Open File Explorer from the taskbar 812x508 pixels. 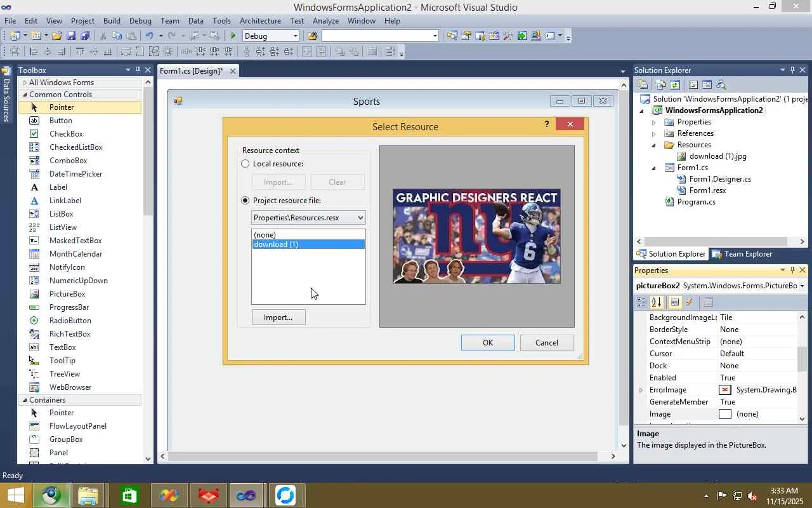click(x=89, y=495)
